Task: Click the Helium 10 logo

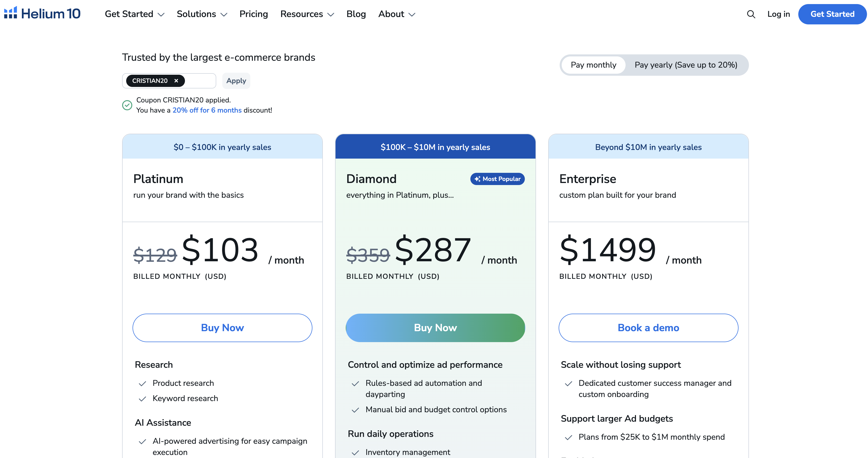Action: pos(42,13)
